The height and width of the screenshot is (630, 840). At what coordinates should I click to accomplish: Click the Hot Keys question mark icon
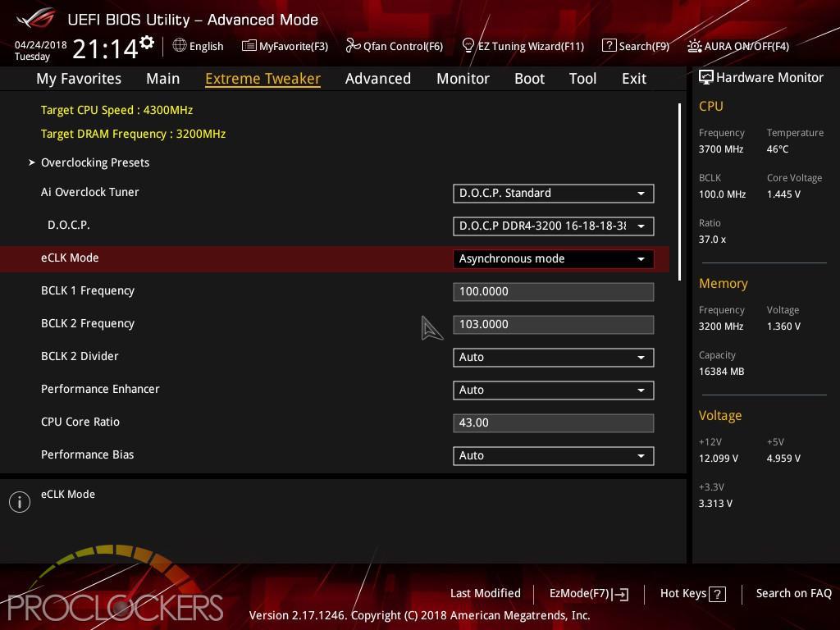717,594
